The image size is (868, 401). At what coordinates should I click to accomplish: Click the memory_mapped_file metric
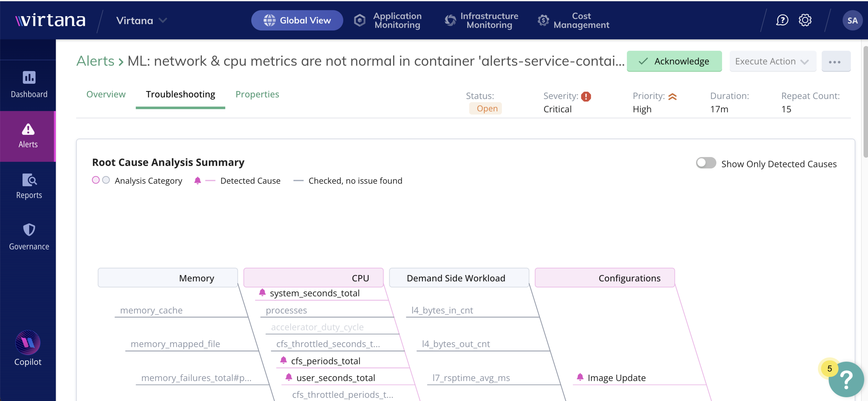175,344
